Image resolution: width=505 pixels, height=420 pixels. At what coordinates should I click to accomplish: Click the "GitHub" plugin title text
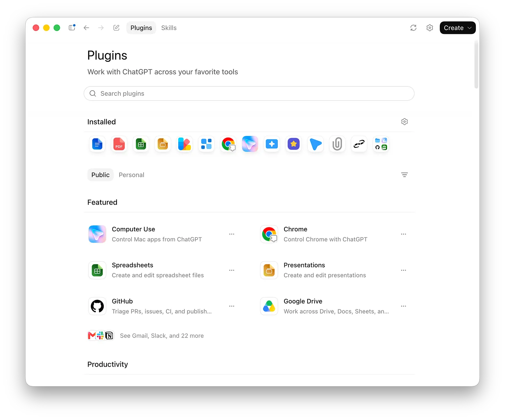[x=122, y=301]
